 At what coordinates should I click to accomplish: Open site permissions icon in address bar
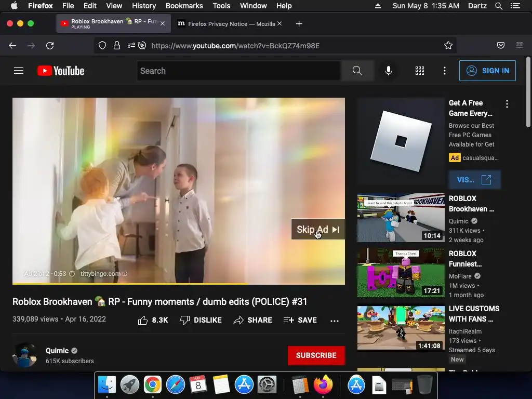pos(131,46)
